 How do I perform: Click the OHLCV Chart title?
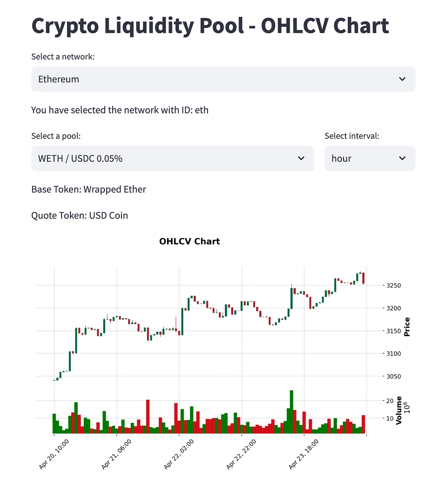(x=189, y=242)
